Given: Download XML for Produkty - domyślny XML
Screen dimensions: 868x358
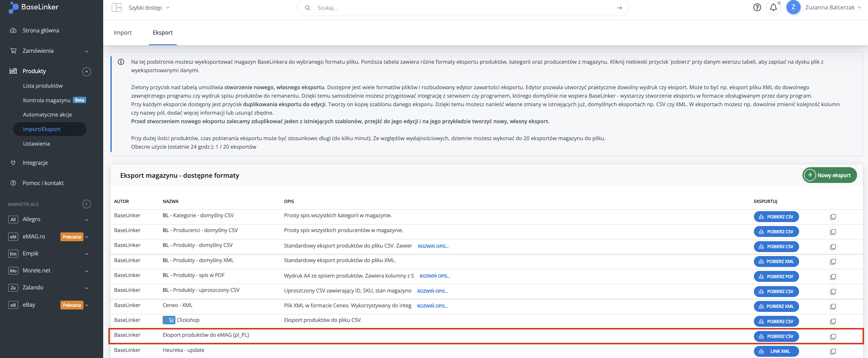Looking at the screenshot, I should pyautogui.click(x=776, y=261).
